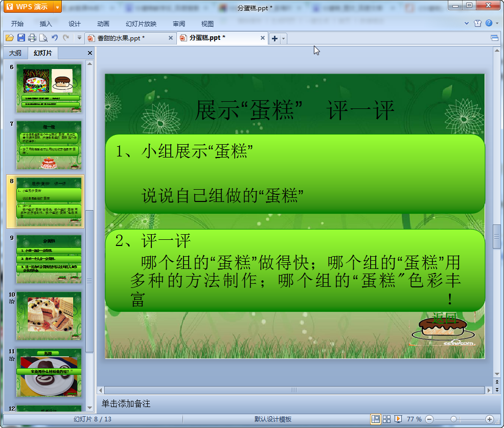
Task: Expand the quick access toolbar dropdown
Action: click(x=79, y=38)
